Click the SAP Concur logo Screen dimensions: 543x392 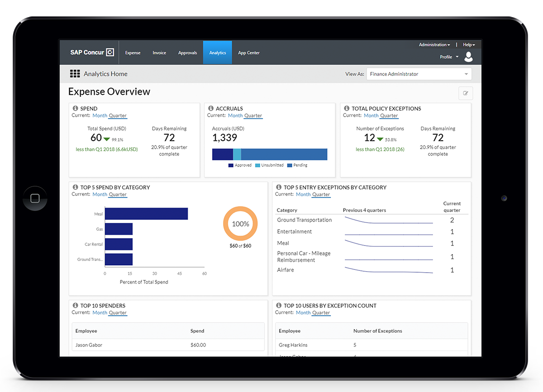click(x=91, y=52)
